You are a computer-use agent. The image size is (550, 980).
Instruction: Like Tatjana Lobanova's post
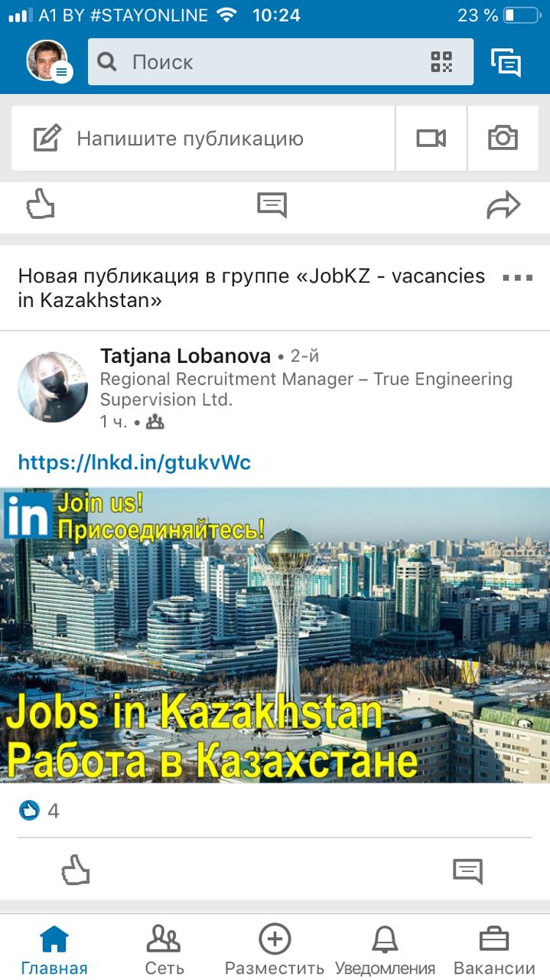(76, 871)
